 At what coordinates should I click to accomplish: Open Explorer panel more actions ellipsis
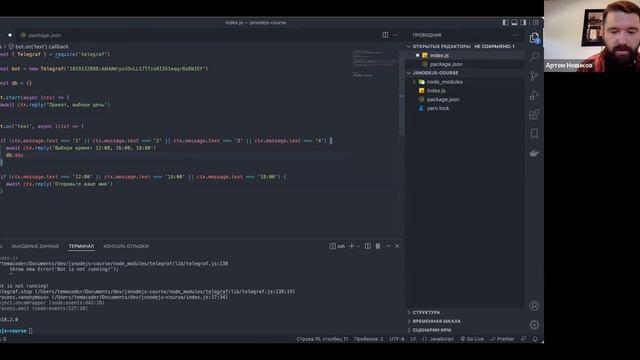(516, 35)
